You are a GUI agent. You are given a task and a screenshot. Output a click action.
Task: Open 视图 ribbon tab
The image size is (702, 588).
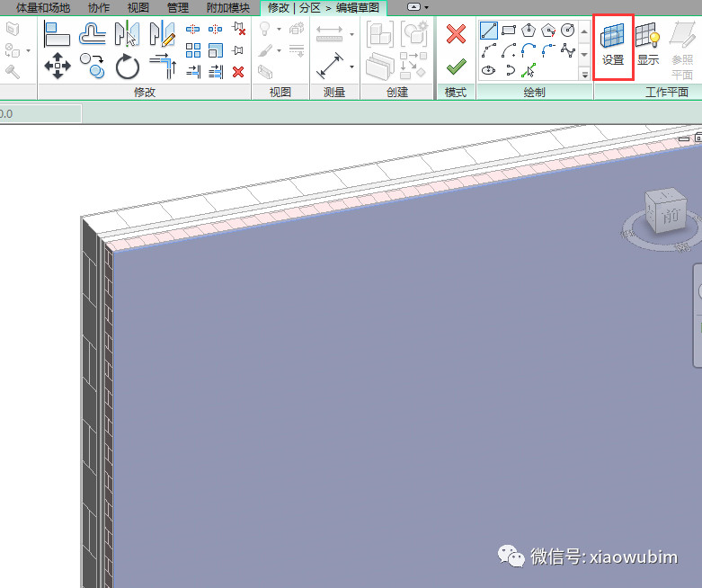(x=138, y=7)
